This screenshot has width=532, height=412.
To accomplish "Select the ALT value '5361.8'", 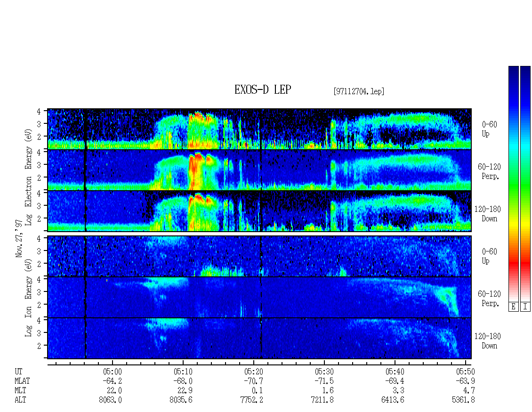I will tap(463, 400).
